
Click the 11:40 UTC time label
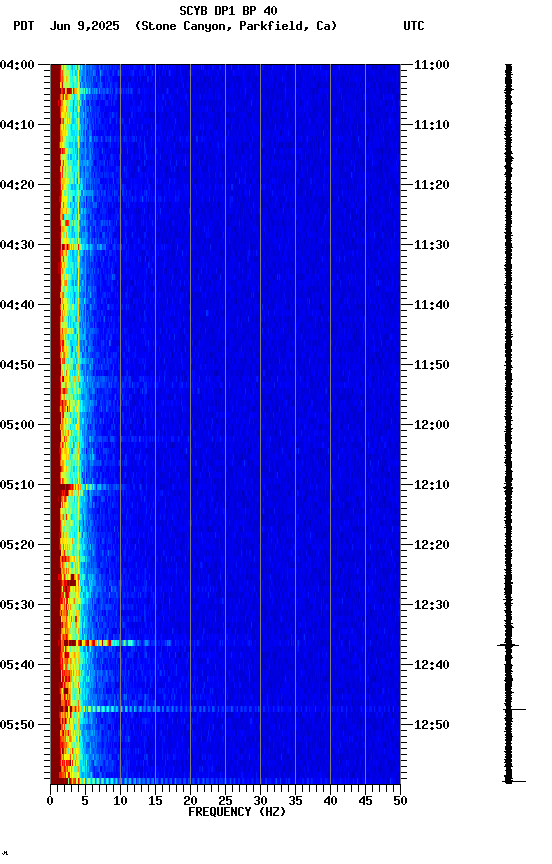pyautogui.click(x=432, y=305)
